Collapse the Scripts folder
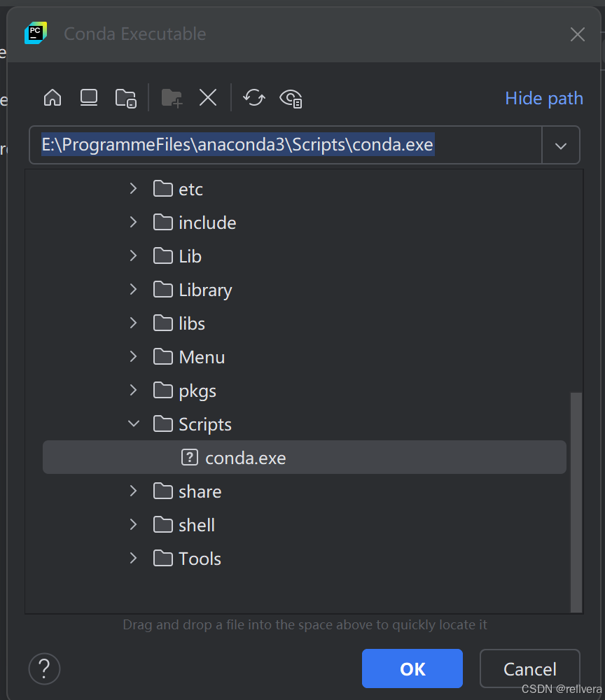Viewport: 605px width, 700px height. pos(134,424)
